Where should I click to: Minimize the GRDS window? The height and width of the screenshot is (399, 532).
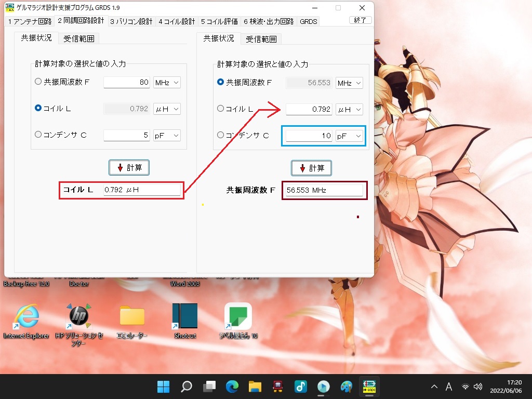point(315,8)
